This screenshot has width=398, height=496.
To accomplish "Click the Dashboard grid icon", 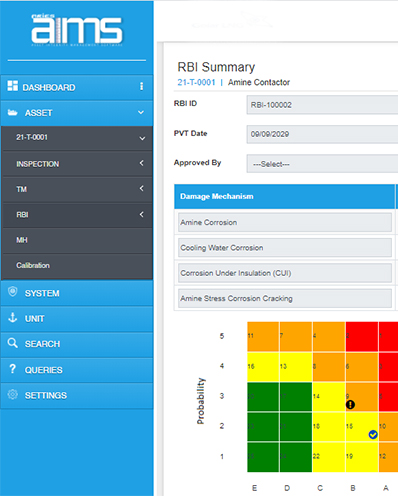I will pos(13,86).
